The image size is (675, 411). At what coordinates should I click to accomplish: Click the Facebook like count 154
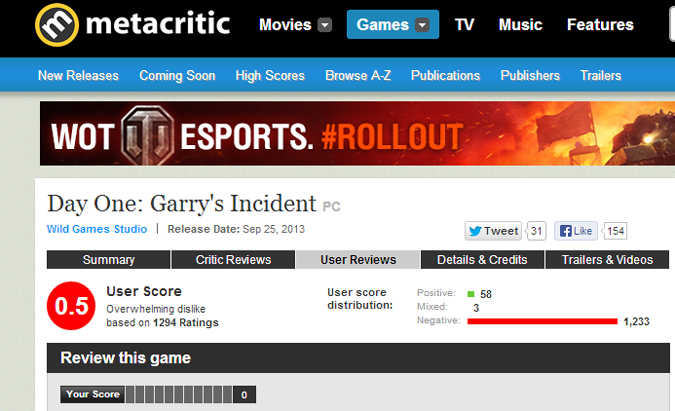click(x=615, y=231)
